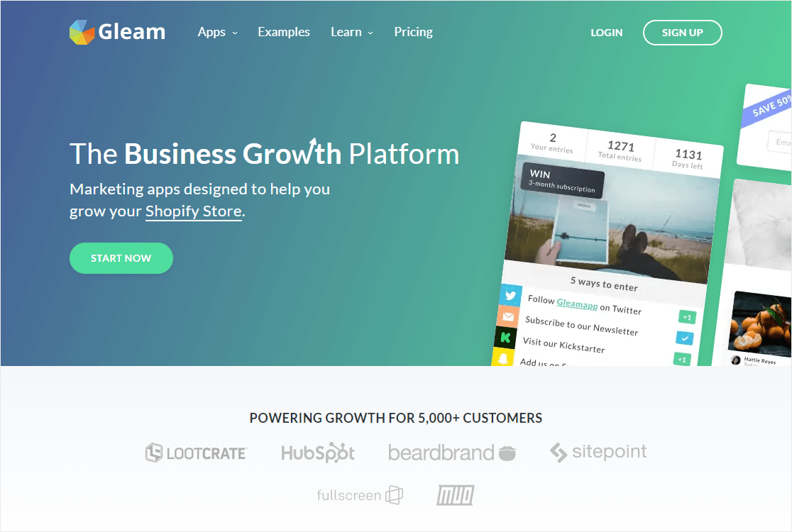Click the Gleam logo icon

pos(82,33)
